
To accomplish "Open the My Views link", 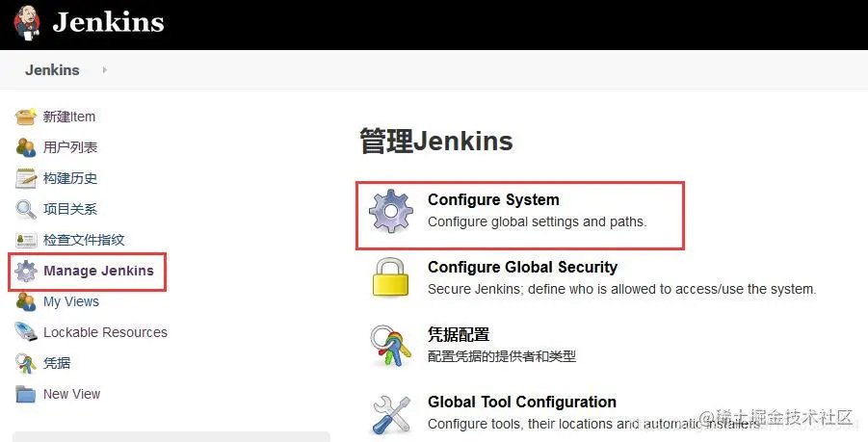I will [71, 301].
